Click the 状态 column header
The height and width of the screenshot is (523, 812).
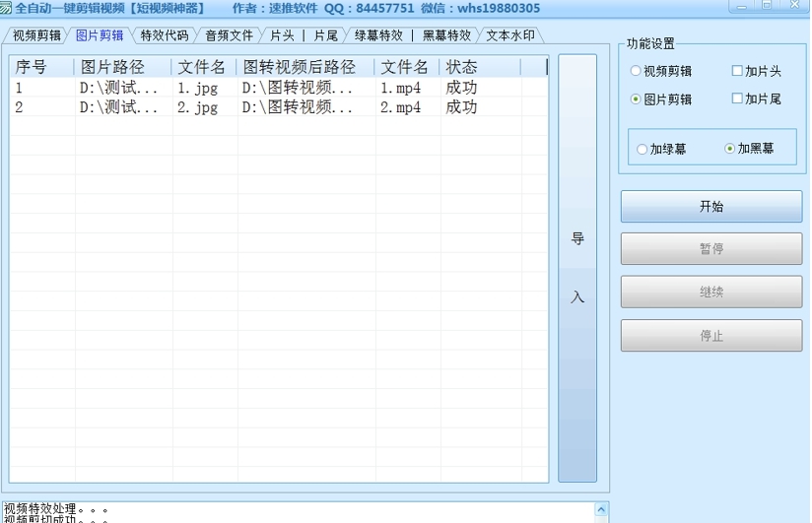click(480, 67)
